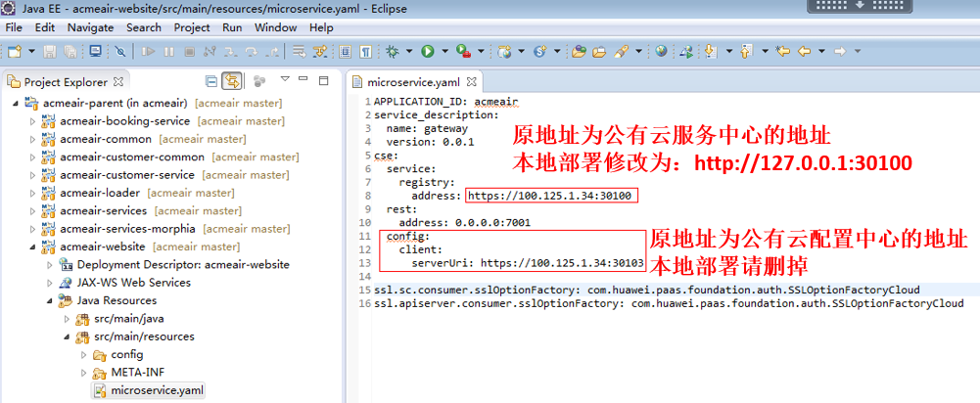The image size is (980, 403).
Task: Click the Collapse All icon in Project Explorer
Action: point(211,81)
